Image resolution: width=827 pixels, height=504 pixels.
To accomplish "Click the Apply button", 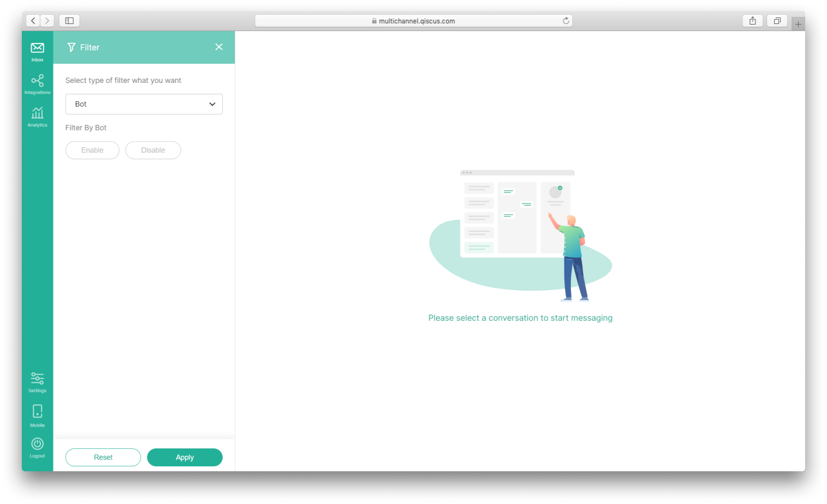I will [x=185, y=457].
